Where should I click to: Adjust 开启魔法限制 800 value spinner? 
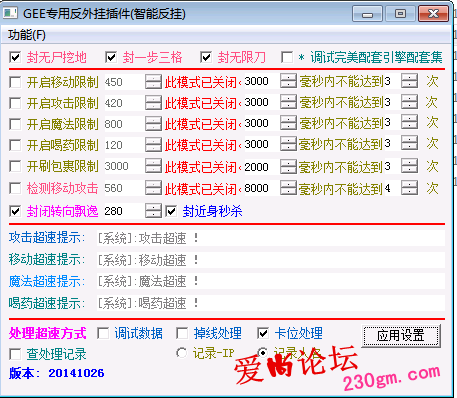(153, 124)
